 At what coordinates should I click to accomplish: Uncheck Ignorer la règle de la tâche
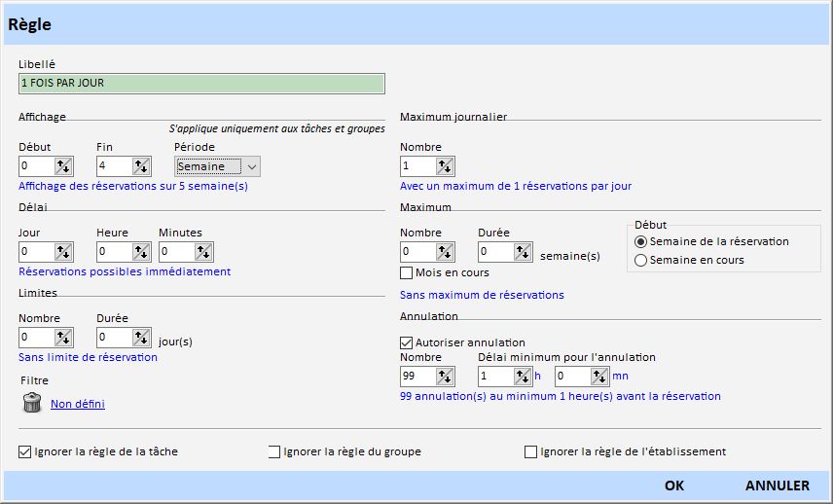pos(25,451)
